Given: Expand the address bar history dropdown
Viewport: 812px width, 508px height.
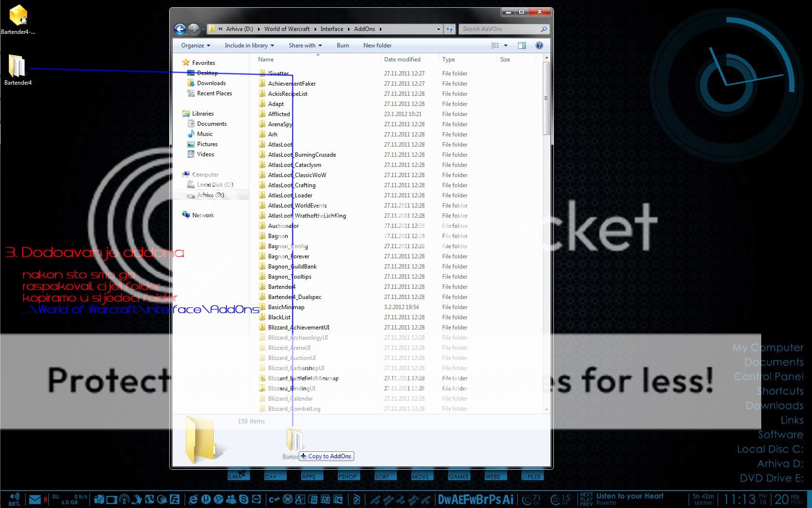Looking at the screenshot, I should (438, 29).
